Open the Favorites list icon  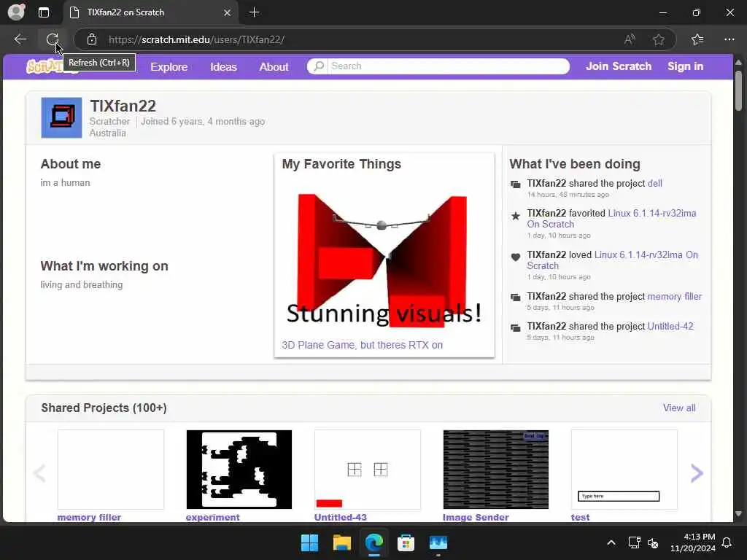coord(697,39)
